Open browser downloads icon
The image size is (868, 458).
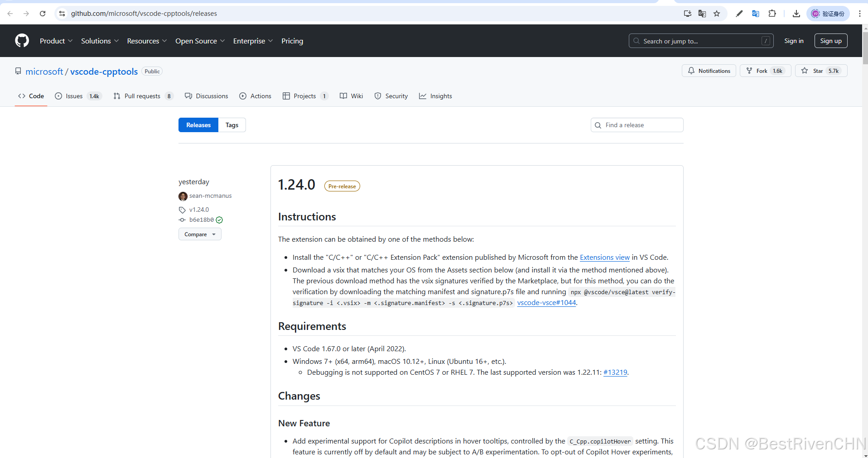point(796,14)
